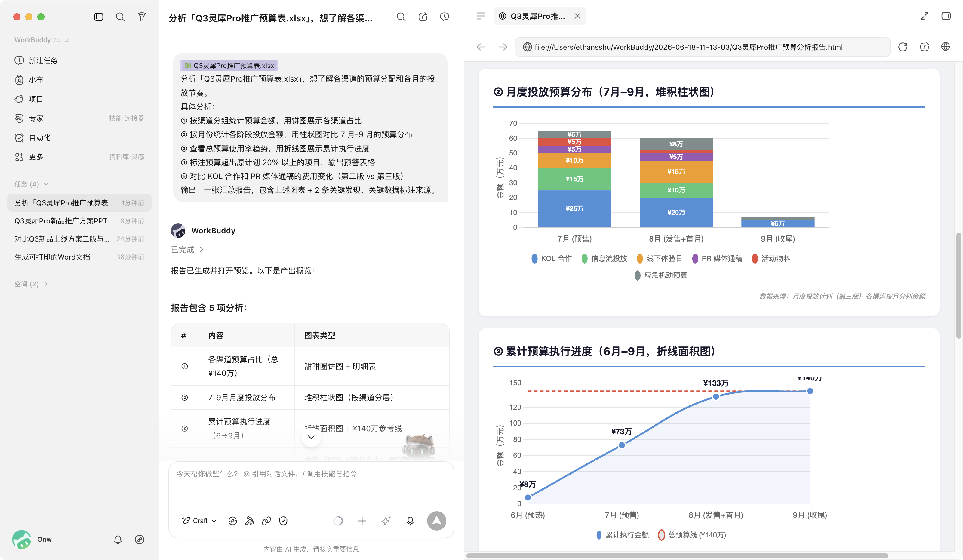Select the active task 分析「Q3灵犀Pro推广预算表
The height and width of the screenshot is (560, 963).
coord(79,203)
